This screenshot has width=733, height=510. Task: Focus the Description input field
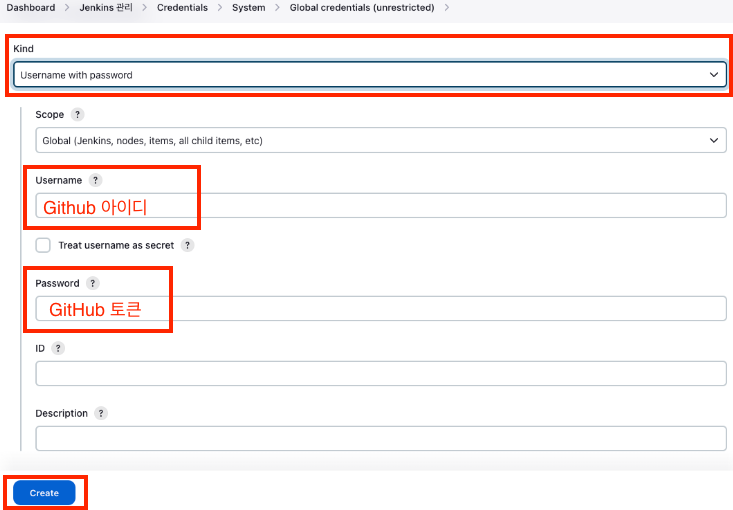point(381,438)
